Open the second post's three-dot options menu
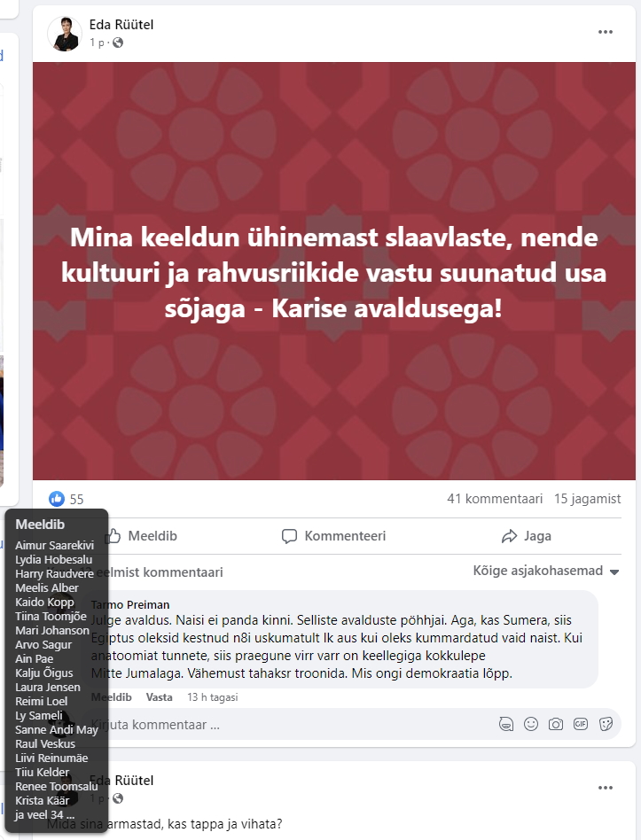641x840 pixels. click(605, 788)
